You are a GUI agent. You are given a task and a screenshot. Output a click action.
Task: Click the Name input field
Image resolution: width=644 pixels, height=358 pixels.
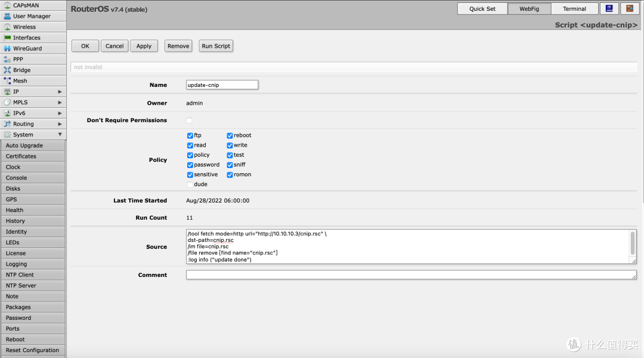[222, 85]
